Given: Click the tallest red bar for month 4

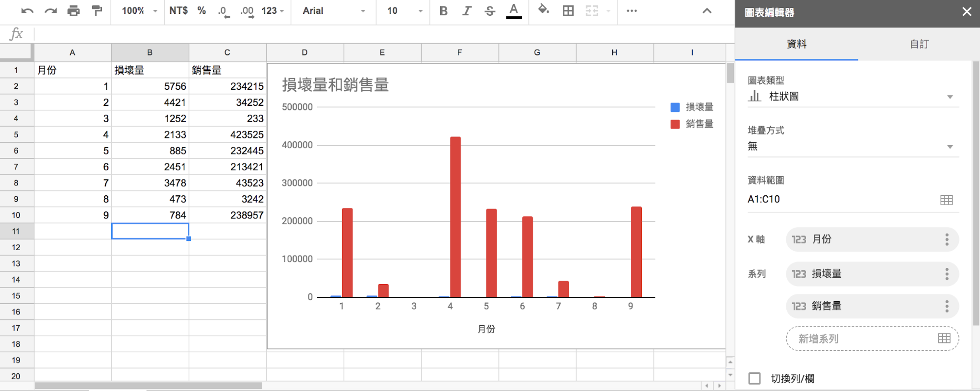Looking at the screenshot, I should 455,217.
